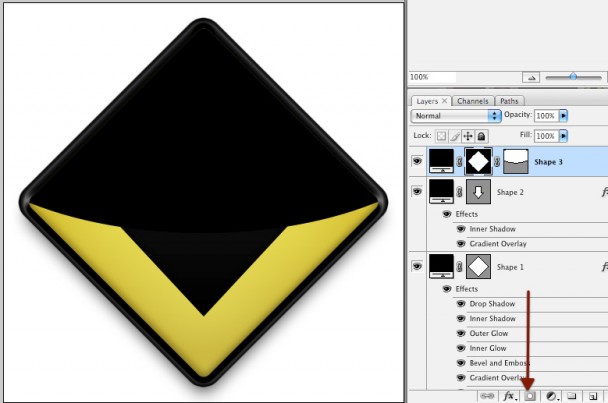Click Outer Glow effect label
The height and width of the screenshot is (403, 608).
(x=489, y=333)
